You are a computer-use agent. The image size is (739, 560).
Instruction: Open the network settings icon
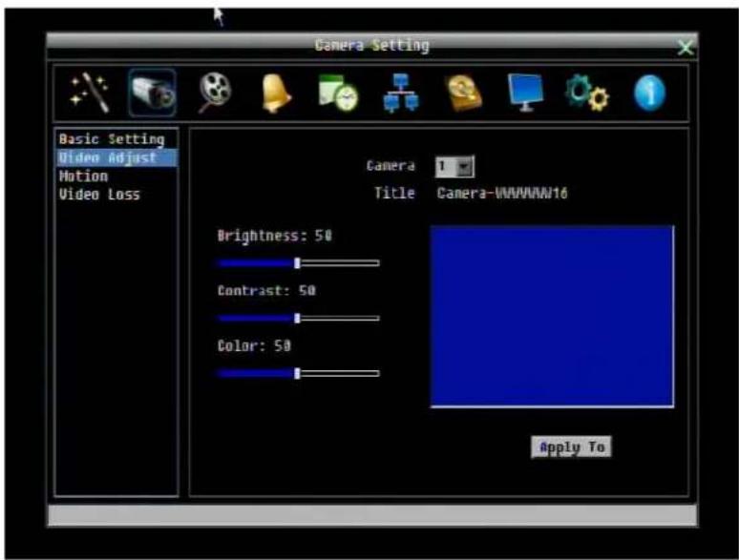coord(401,93)
